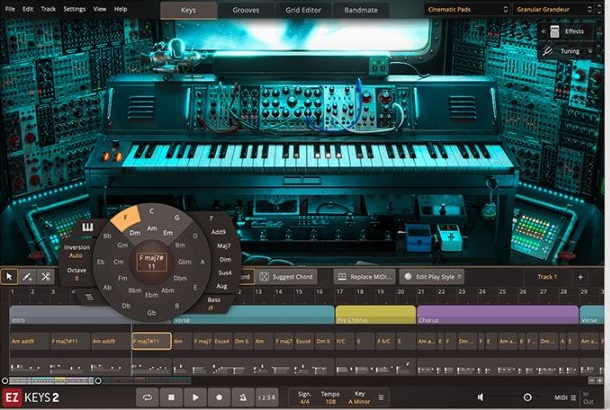
Task: Select the scissors split tool
Action: click(46, 277)
